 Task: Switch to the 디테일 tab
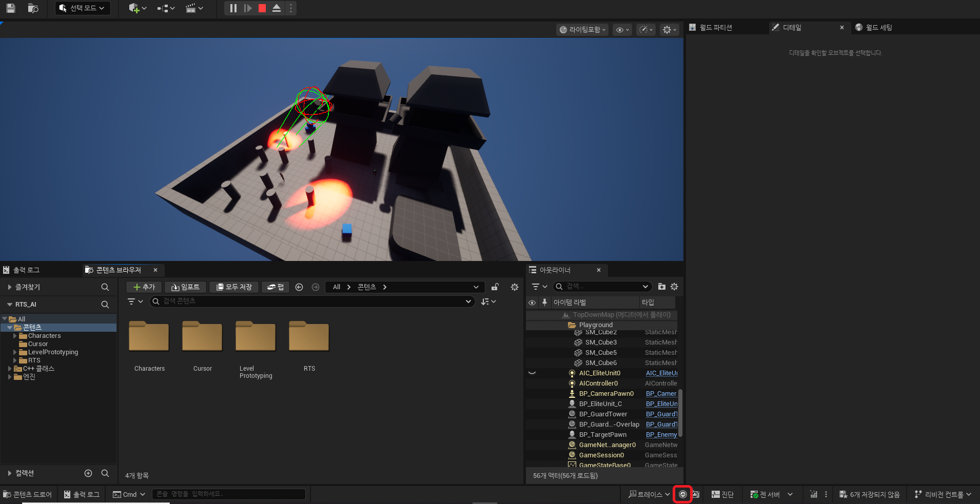tap(792, 28)
